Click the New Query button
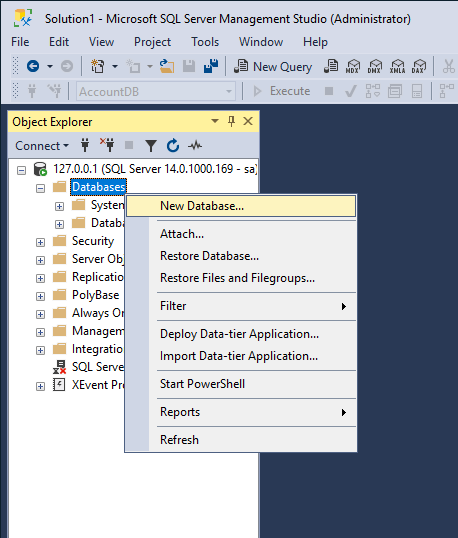458x538 pixels. pyautogui.click(x=273, y=67)
